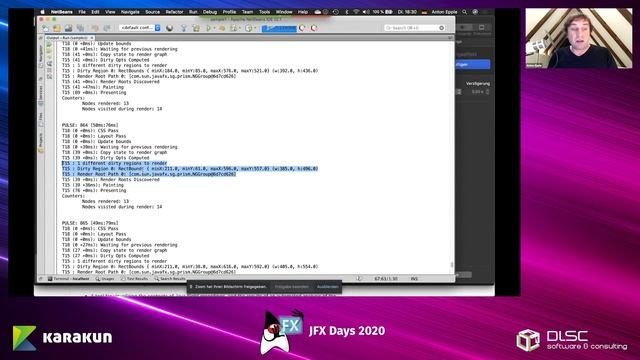Image resolution: width=640 pixels, height=360 pixels.
Task: Open the Profile menu
Action: (x=229, y=12)
